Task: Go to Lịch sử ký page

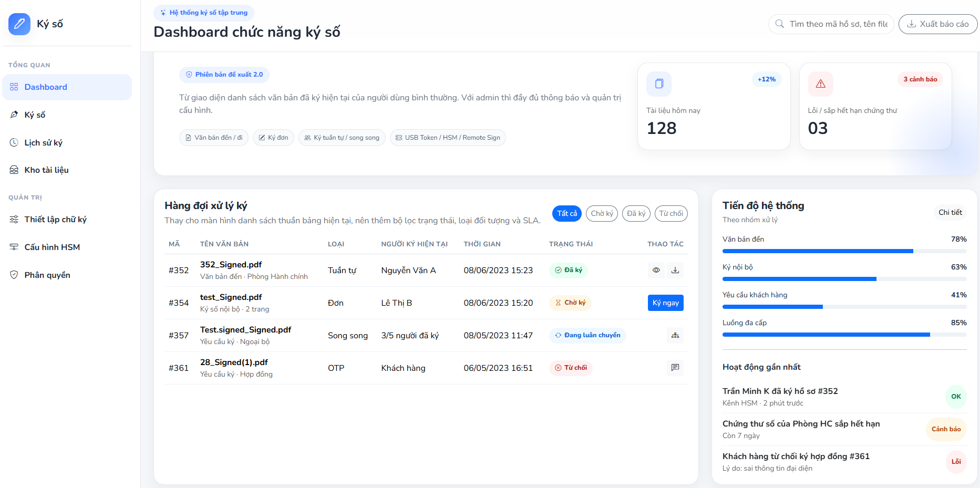Action: pyautogui.click(x=67, y=142)
